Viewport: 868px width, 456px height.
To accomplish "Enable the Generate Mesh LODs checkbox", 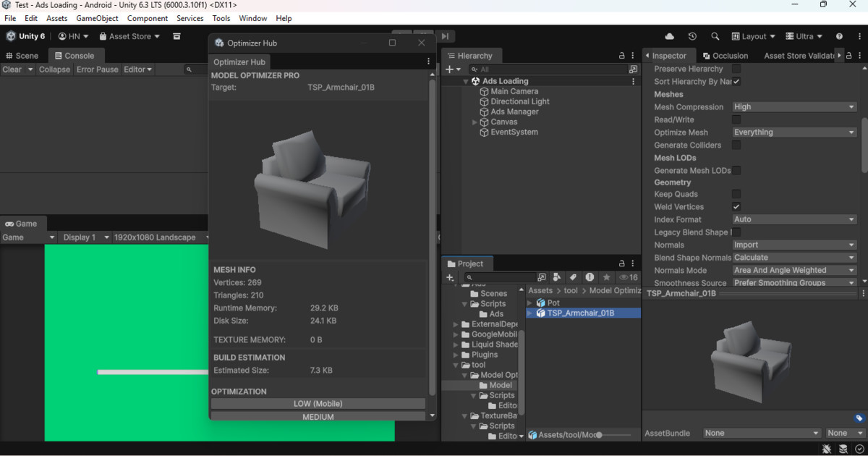I will point(736,170).
